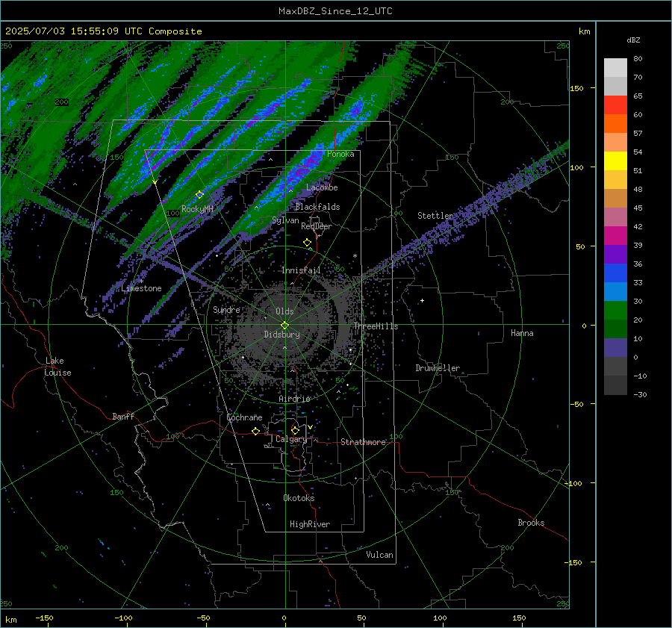Select the Banff label
Viewport: 672px width, 628px height.
click(x=123, y=416)
